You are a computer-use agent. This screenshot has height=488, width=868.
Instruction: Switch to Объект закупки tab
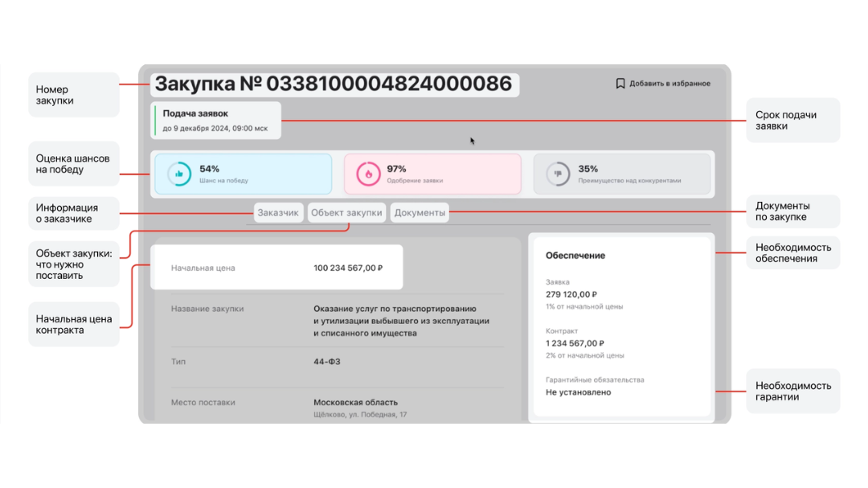point(346,213)
